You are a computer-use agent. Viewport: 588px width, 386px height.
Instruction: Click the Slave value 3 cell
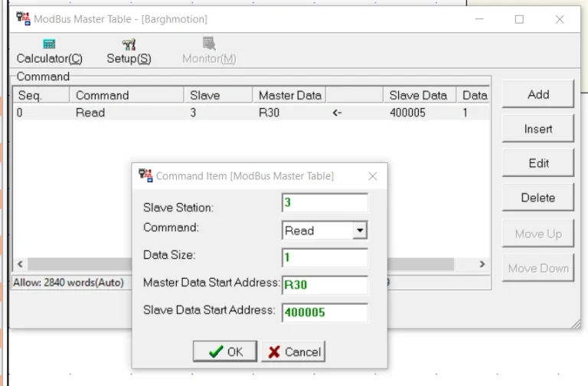193,113
